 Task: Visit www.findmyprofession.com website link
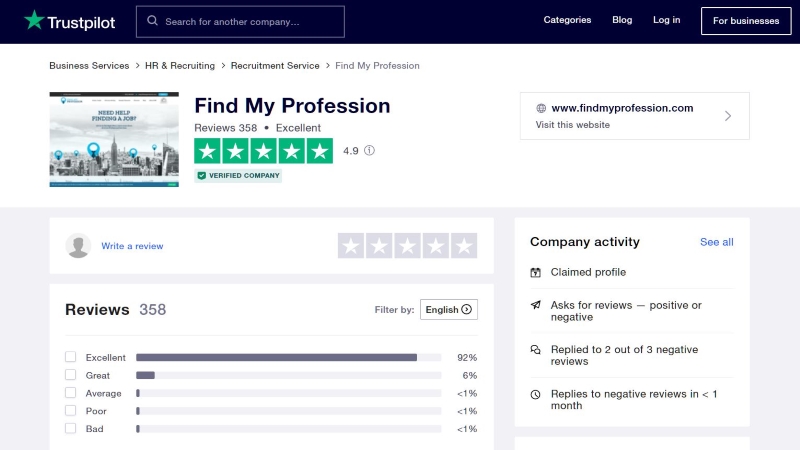[x=622, y=108]
